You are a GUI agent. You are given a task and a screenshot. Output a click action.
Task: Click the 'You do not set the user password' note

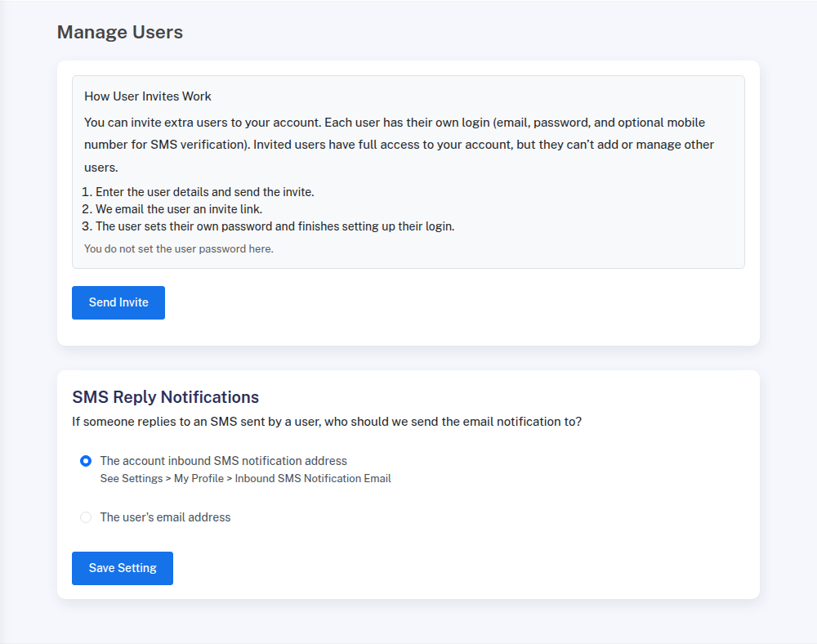(179, 248)
